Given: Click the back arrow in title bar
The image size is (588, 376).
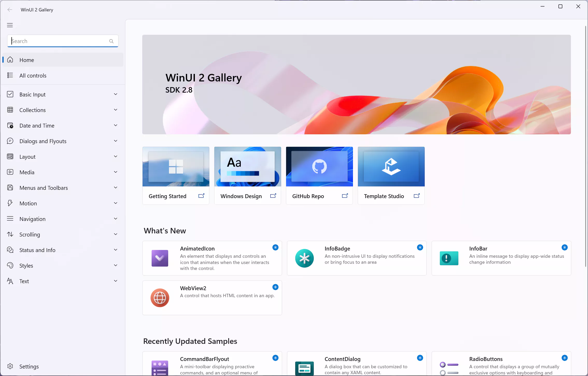Looking at the screenshot, I should [10, 10].
